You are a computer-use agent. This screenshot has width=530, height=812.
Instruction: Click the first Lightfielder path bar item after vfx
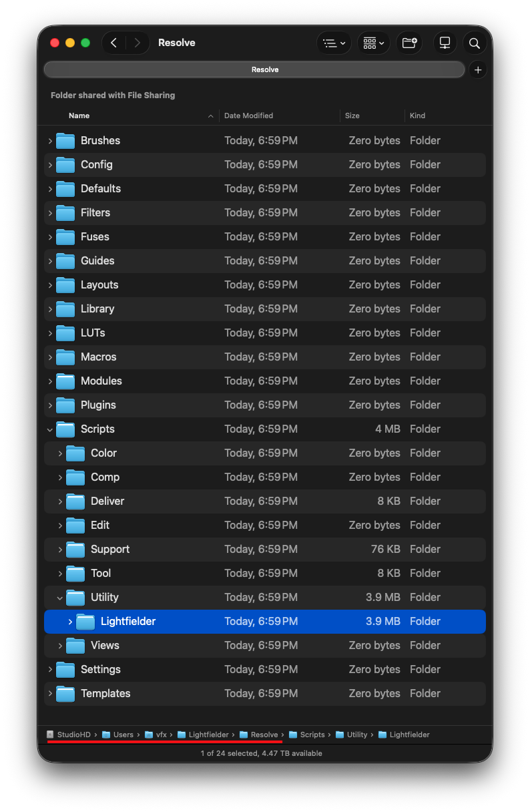tap(203, 735)
